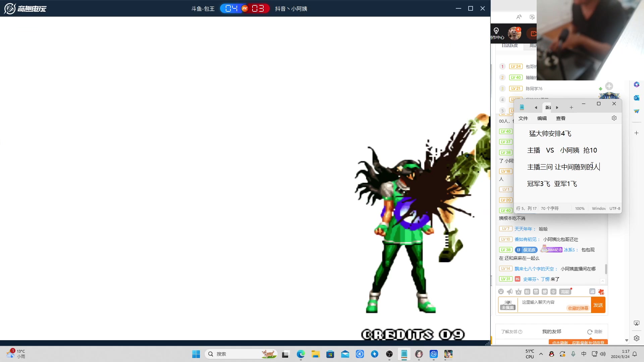
Task: Click the megaphone horn icon in chat toolbar
Action: coord(510,292)
